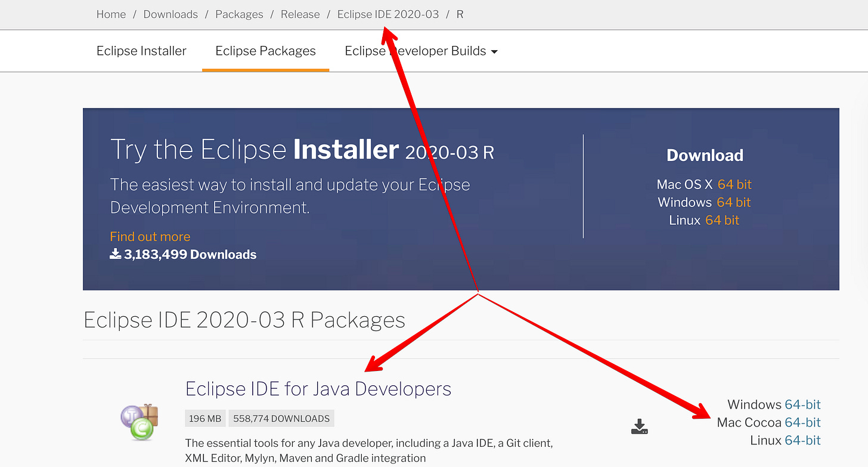Open the Downloads breadcrumb link

[x=170, y=14]
